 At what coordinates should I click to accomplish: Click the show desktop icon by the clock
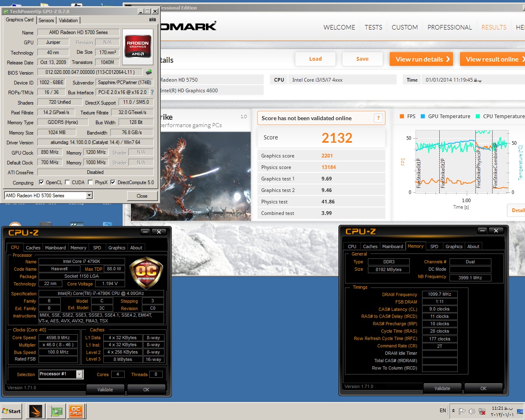520,411
